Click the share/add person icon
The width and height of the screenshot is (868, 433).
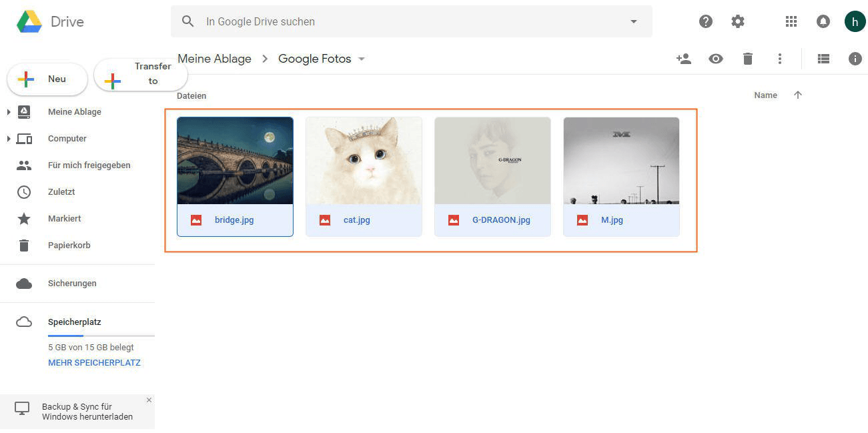tap(683, 59)
